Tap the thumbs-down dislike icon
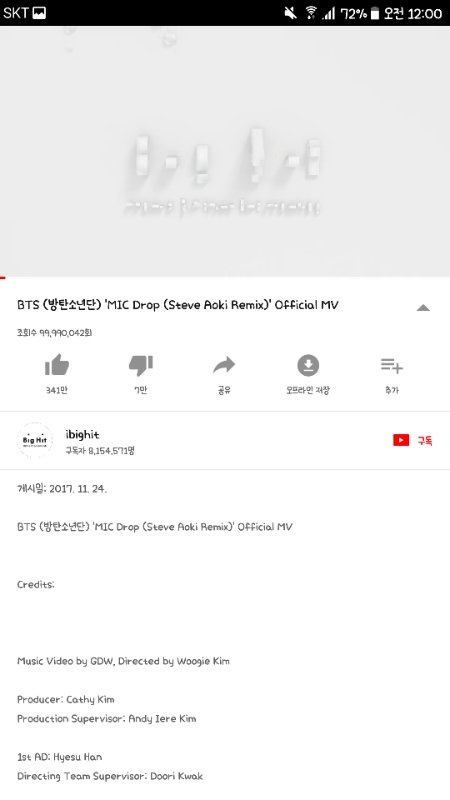Image resolution: width=450 pixels, height=800 pixels. (140, 365)
